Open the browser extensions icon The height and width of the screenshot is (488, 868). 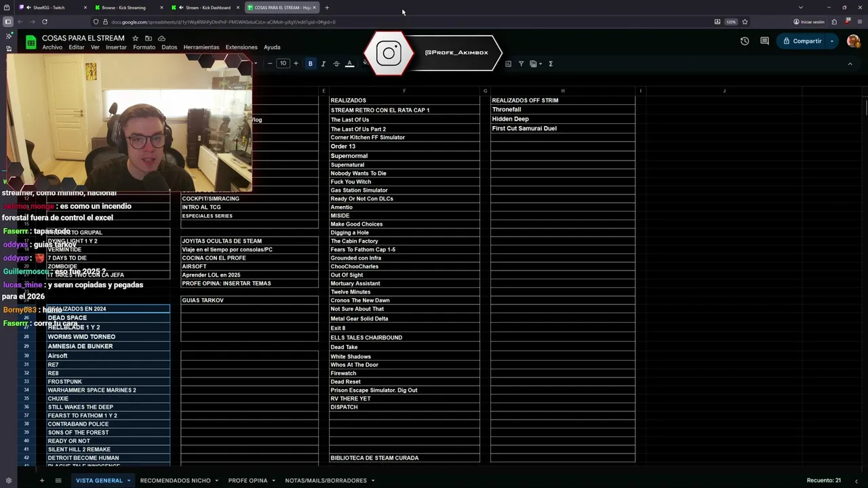click(834, 22)
